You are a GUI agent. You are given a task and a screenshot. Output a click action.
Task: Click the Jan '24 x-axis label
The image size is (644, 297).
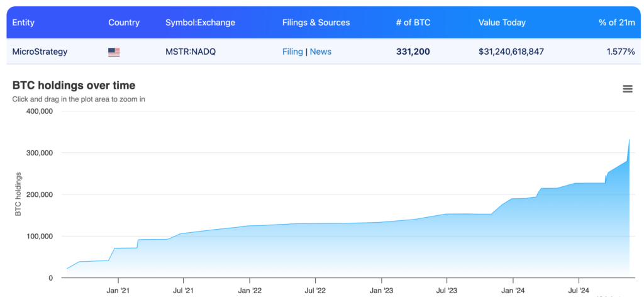(x=513, y=291)
